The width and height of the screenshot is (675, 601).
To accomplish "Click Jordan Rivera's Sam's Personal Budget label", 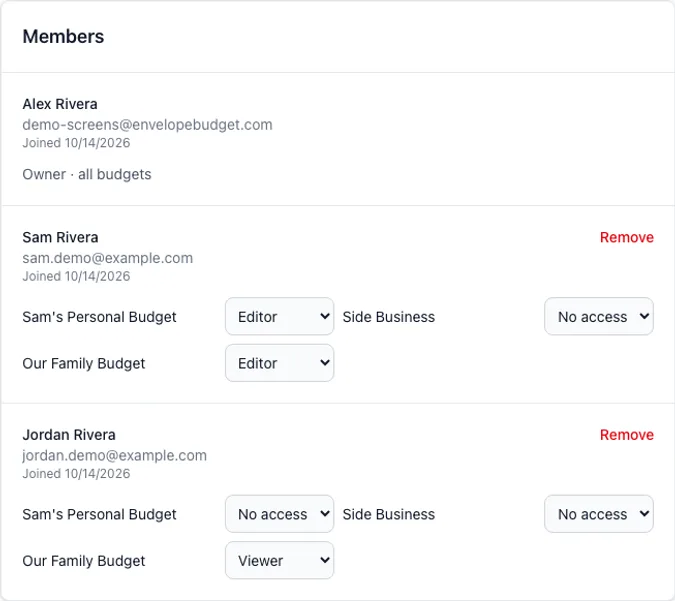I will coord(99,514).
